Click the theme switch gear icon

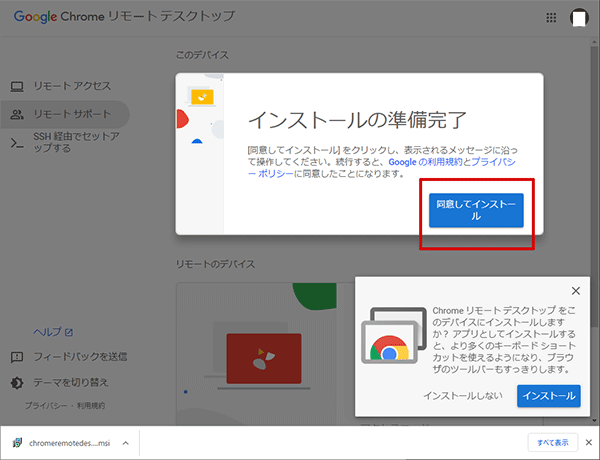coord(17,383)
